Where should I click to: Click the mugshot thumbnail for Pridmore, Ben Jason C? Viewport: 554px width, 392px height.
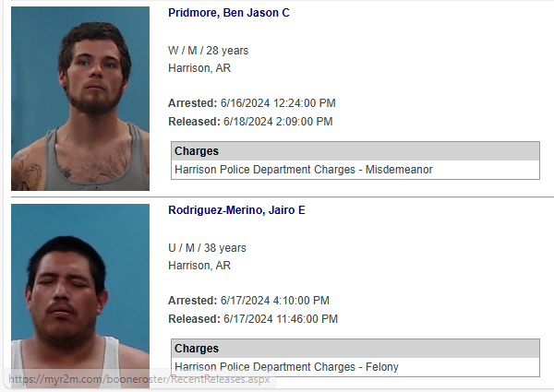coord(80,99)
